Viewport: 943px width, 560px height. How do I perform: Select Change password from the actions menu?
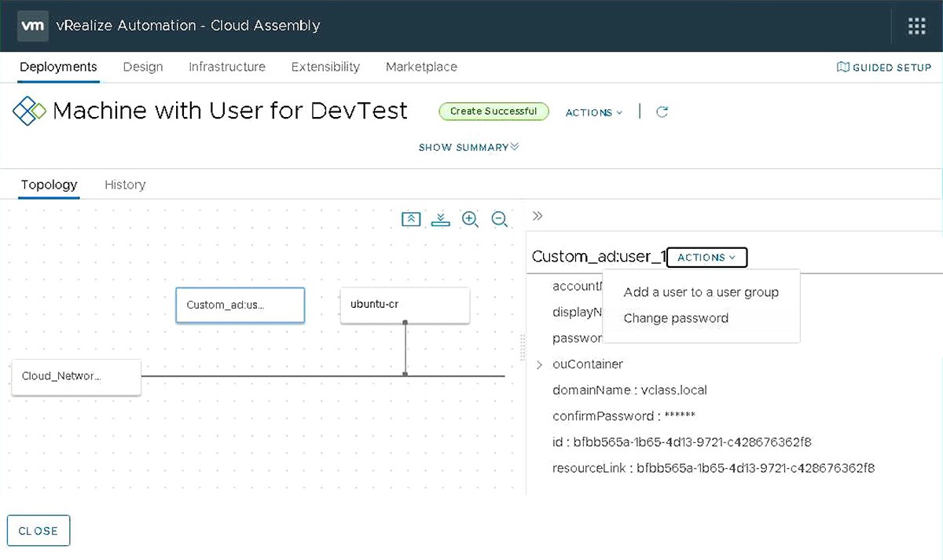point(676,318)
